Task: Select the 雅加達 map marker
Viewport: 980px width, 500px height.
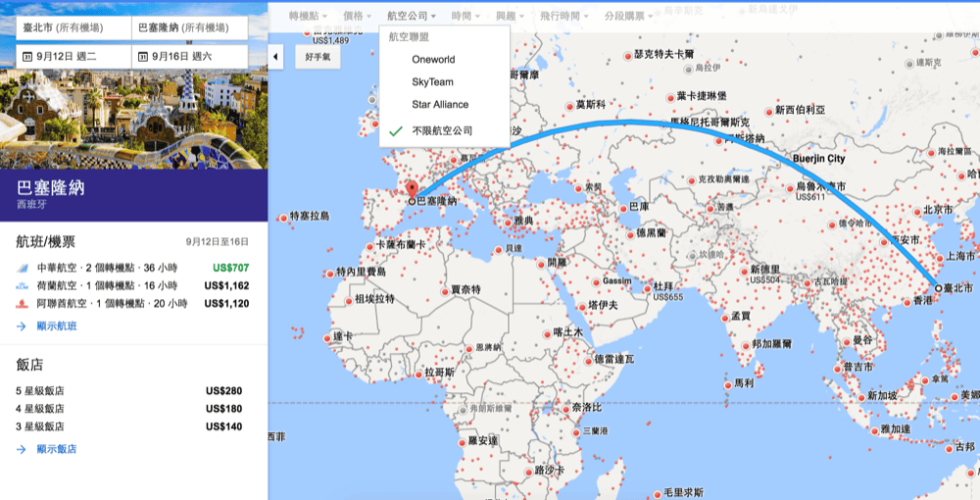Action: 873,430
